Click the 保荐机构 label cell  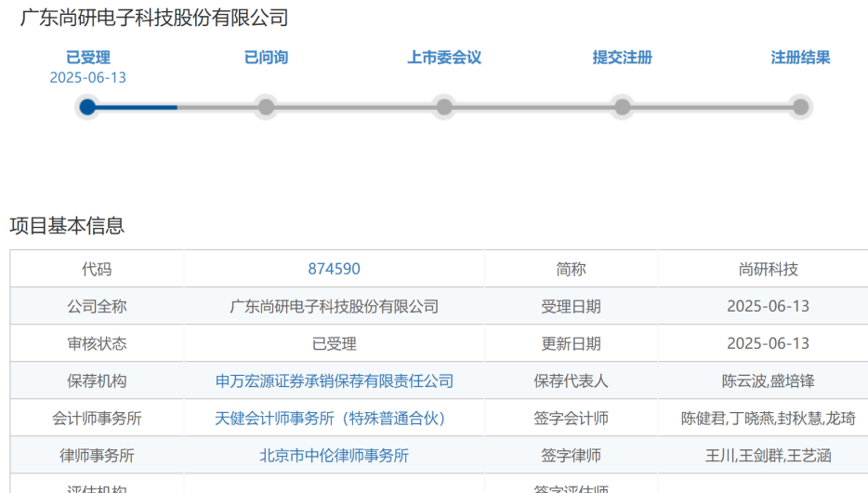tap(97, 380)
